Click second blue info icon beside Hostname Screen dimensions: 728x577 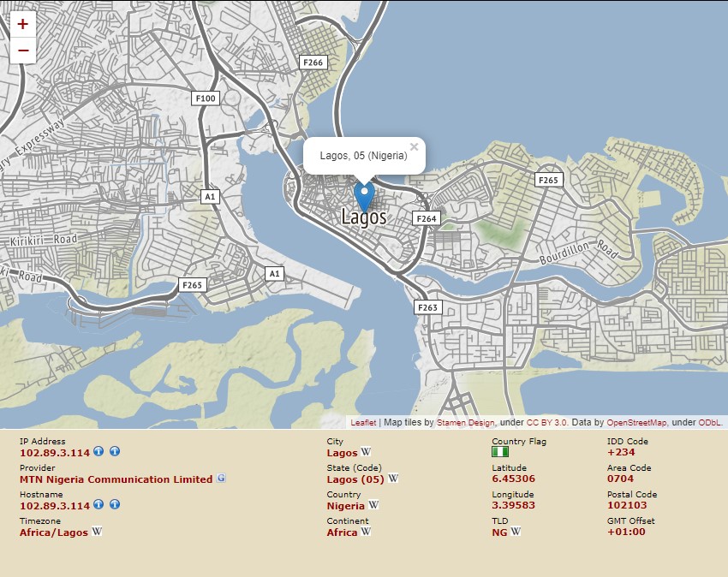coord(114,505)
